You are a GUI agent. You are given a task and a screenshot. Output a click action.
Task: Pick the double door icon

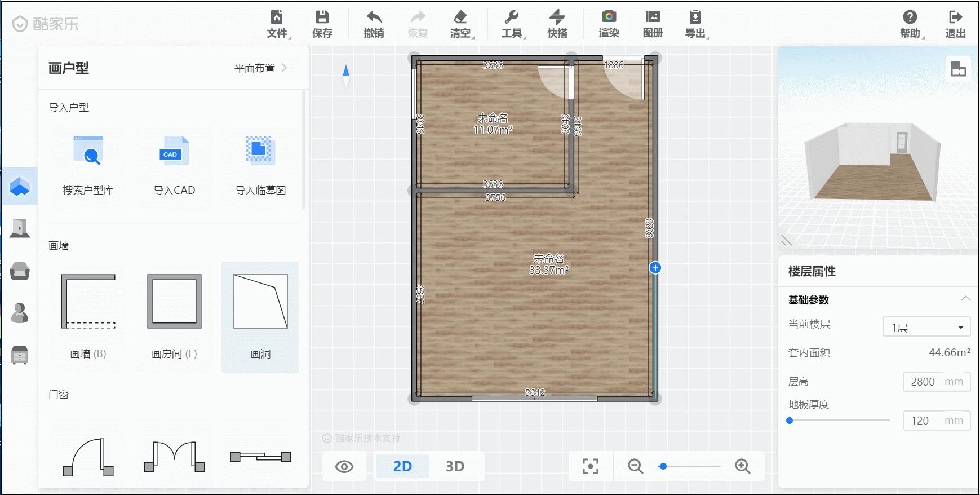click(x=174, y=457)
